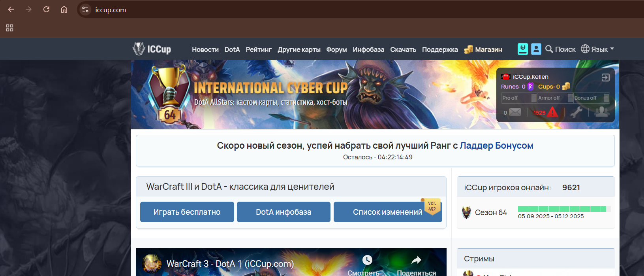Click the browser forward arrow
644x276 pixels.
click(28, 9)
